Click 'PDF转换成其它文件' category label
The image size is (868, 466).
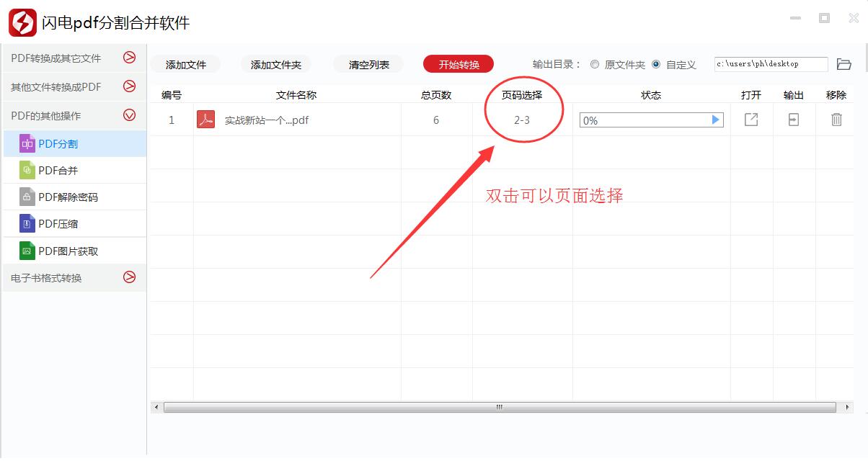click(56, 58)
